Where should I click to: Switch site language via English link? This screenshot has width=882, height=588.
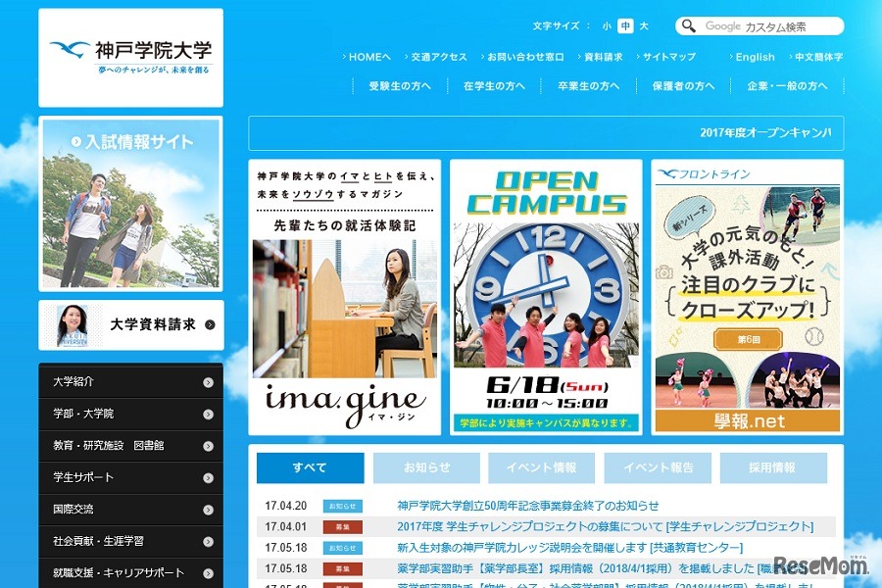coord(753,57)
